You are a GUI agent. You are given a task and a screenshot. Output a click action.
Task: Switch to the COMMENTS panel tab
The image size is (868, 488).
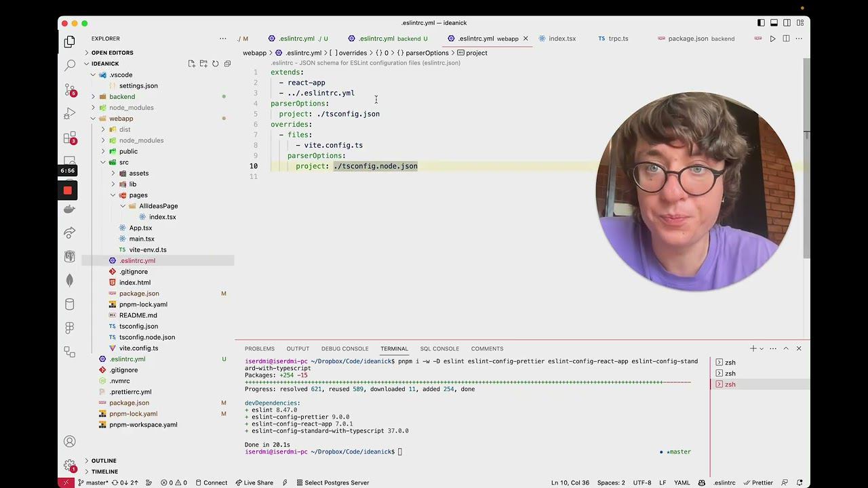[x=487, y=348]
